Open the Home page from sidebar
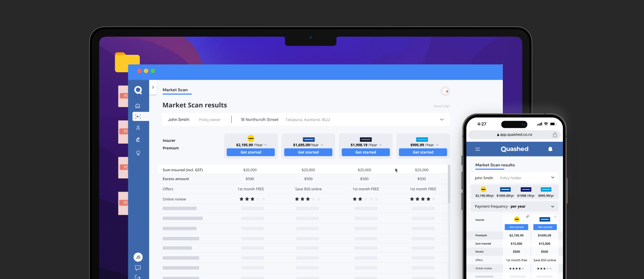 tap(138, 106)
